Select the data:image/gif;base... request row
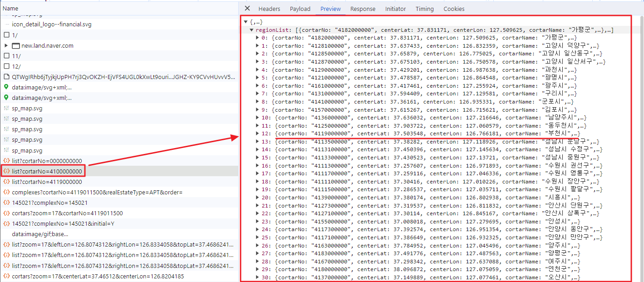Screen dimensions: 644x282 tap(119, 234)
